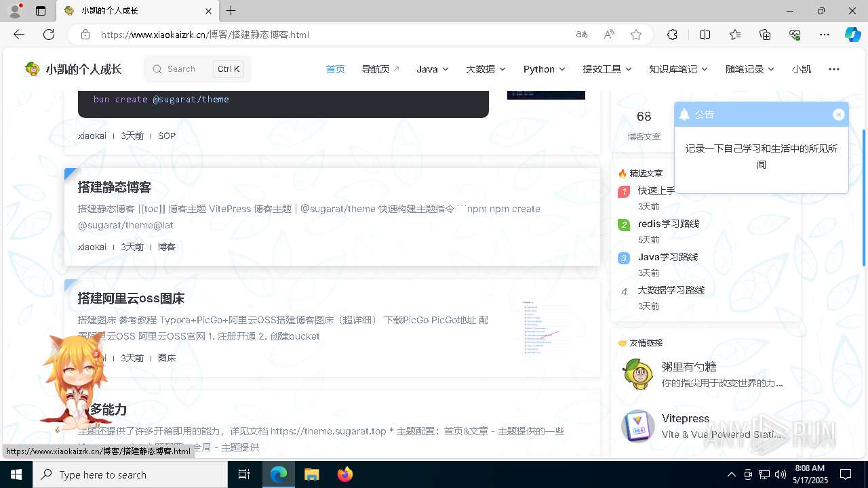Image resolution: width=868 pixels, height=488 pixels.
Task: View site information lock icon
Action: pyautogui.click(x=85, y=35)
